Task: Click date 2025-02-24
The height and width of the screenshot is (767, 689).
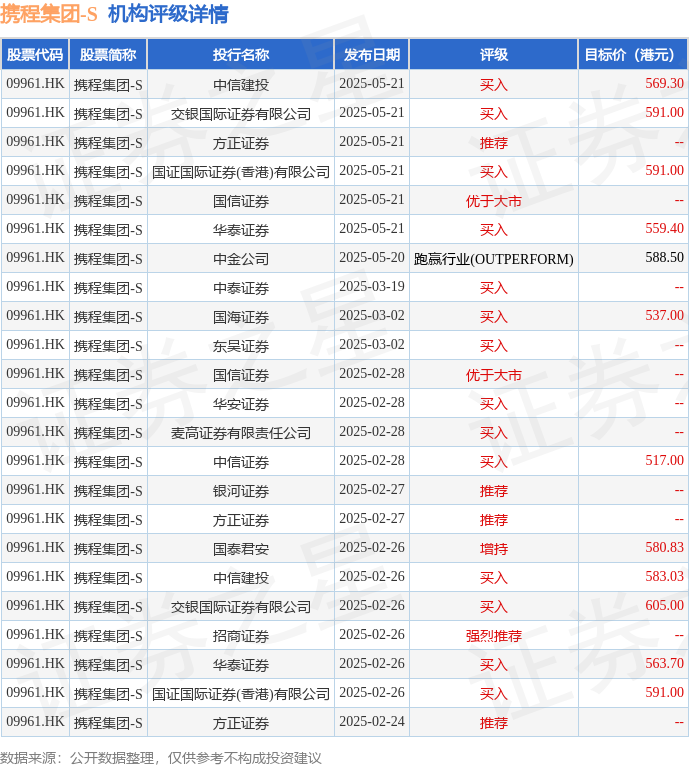Action: point(372,722)
